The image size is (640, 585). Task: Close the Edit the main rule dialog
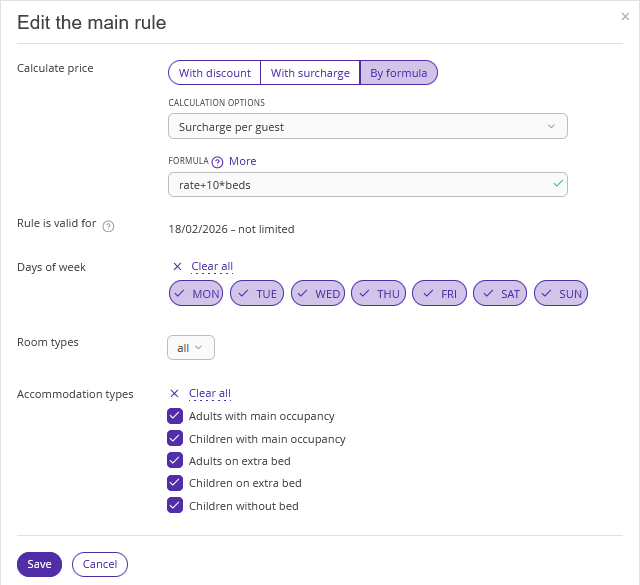pos(625,17)
